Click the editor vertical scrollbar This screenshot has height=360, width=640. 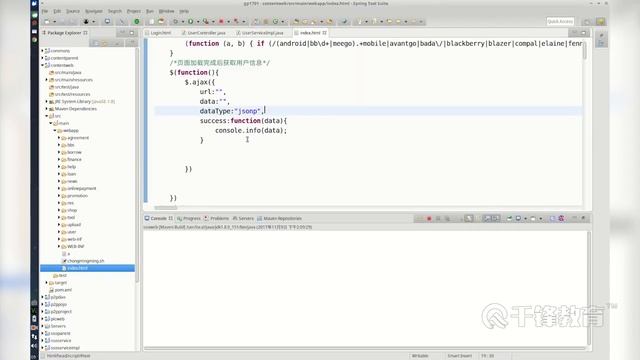point(584,51)
